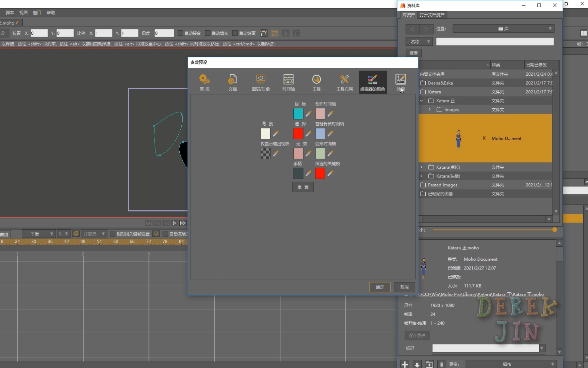
Task: Click the 重置 reset button
Action: point(303,187)
